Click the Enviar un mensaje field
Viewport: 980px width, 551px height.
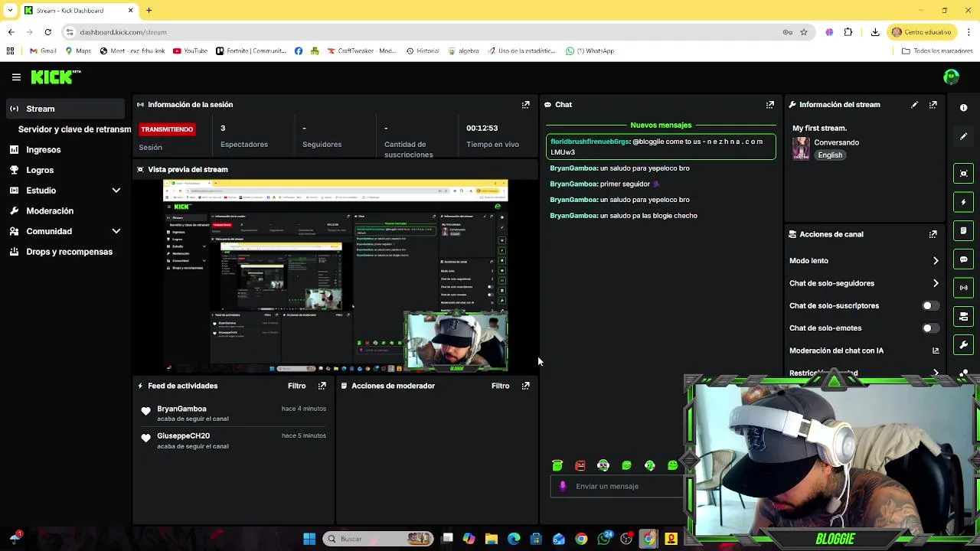pyautogui.click(x=617, y=486)
